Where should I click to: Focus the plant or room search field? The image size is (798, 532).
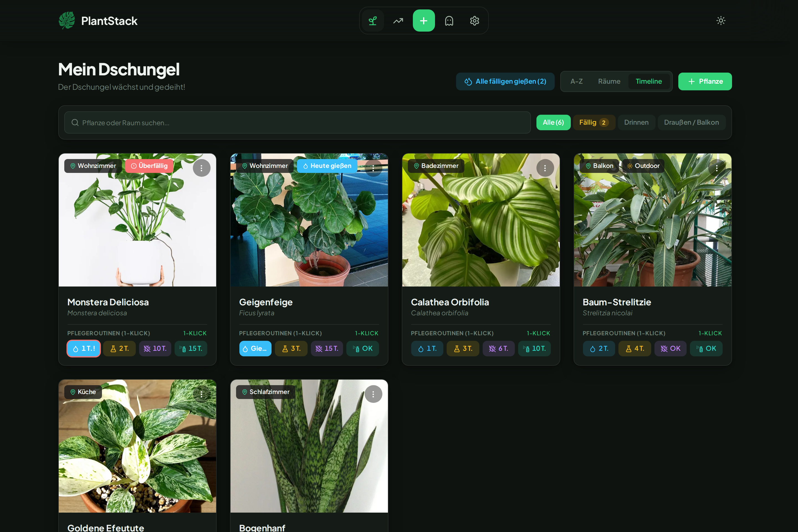pos(297,122)
